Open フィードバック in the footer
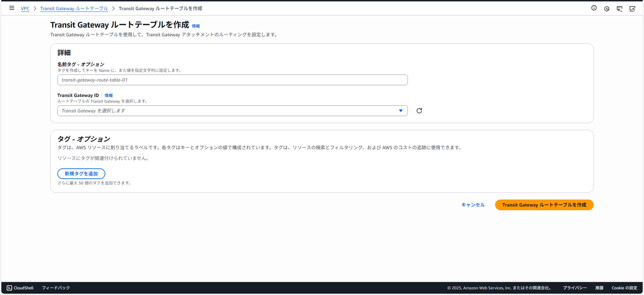Viewport: 644px width, 295px height. 56,288
